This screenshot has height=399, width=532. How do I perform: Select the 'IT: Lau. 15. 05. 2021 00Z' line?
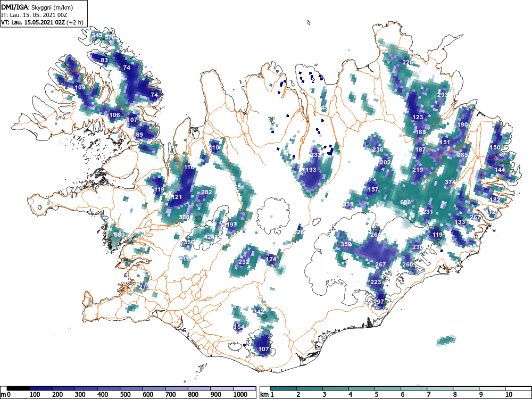point(34,15)
